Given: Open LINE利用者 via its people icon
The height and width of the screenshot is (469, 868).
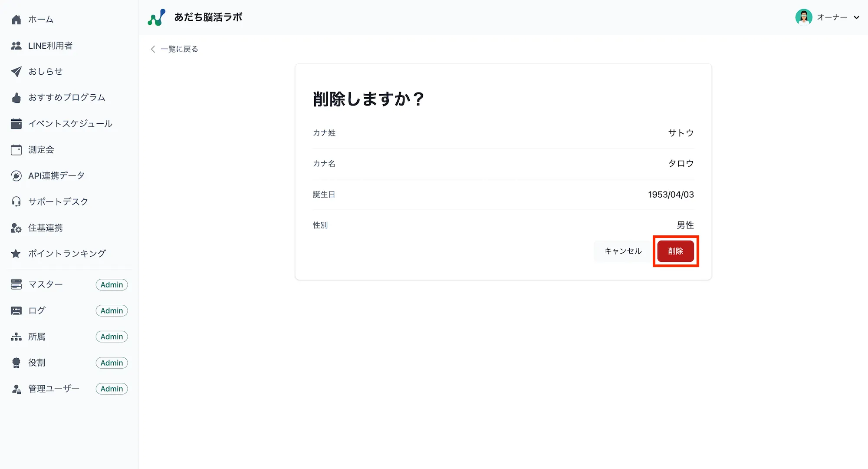Looking at the screenshot, I should (x=16, y=45).
